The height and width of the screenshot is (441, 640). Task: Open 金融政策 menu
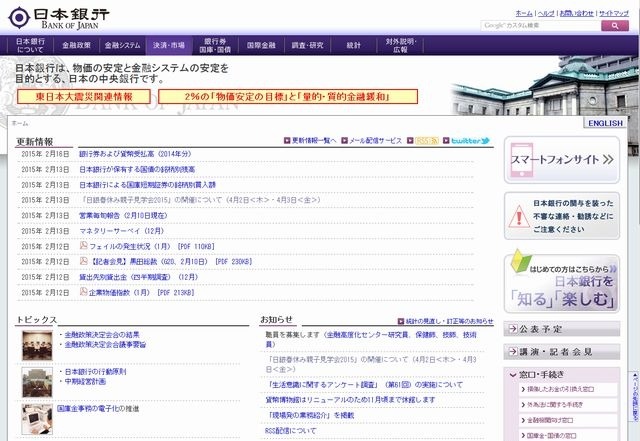(76, 45)
